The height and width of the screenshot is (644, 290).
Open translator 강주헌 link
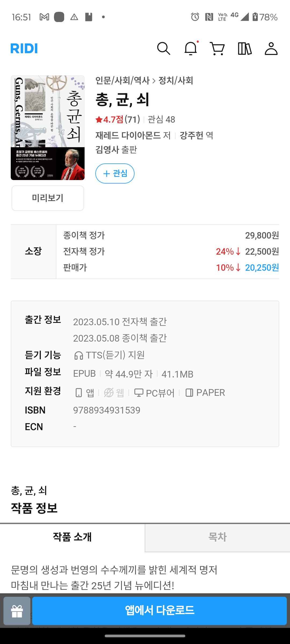coord(191,135)
